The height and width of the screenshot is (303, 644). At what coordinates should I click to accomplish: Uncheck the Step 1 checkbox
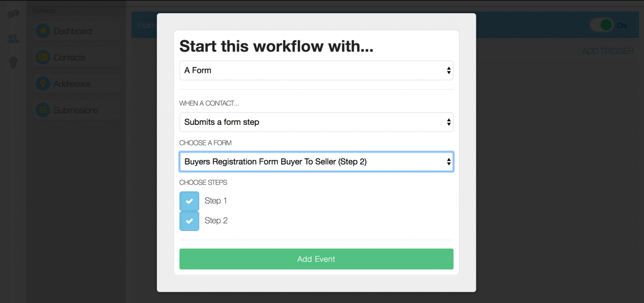click(189, 200)
